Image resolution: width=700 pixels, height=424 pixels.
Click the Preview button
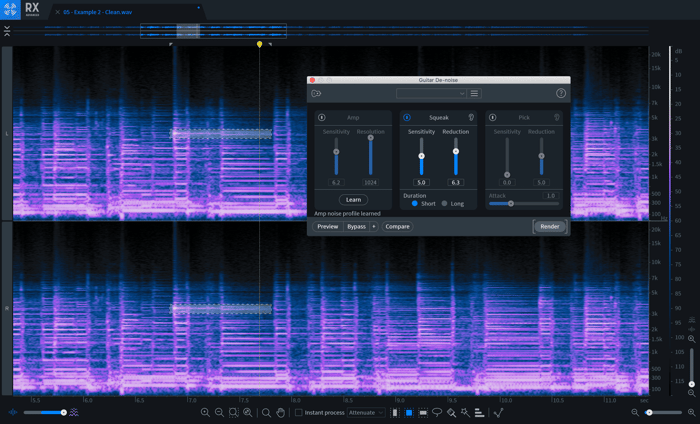[x=328, y=227]
